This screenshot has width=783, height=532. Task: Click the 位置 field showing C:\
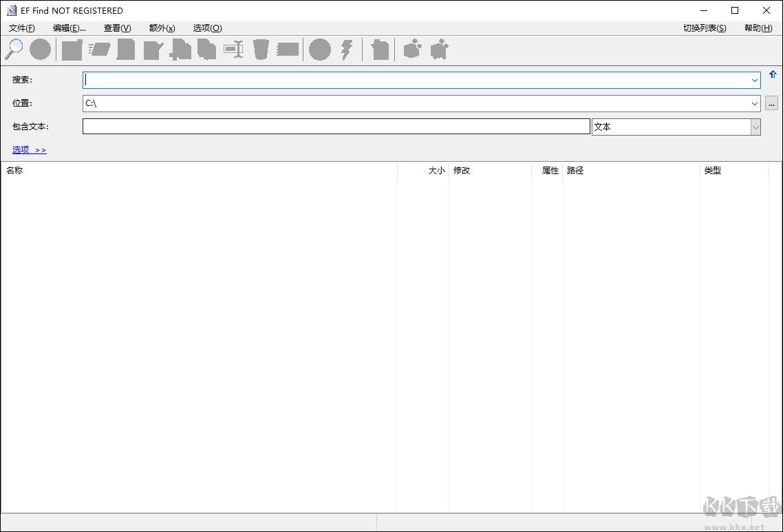pos(422,104)
